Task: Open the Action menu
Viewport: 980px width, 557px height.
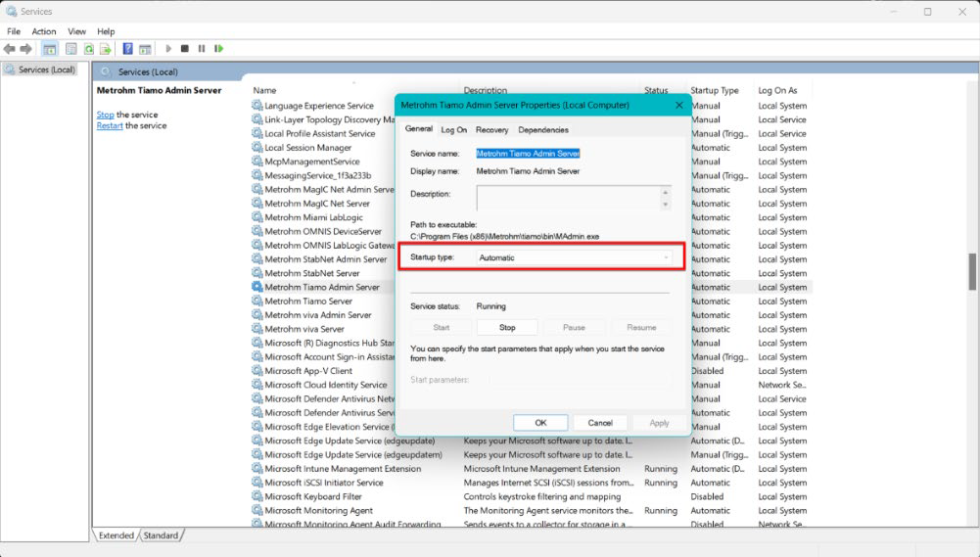Action: click(44, 31)
